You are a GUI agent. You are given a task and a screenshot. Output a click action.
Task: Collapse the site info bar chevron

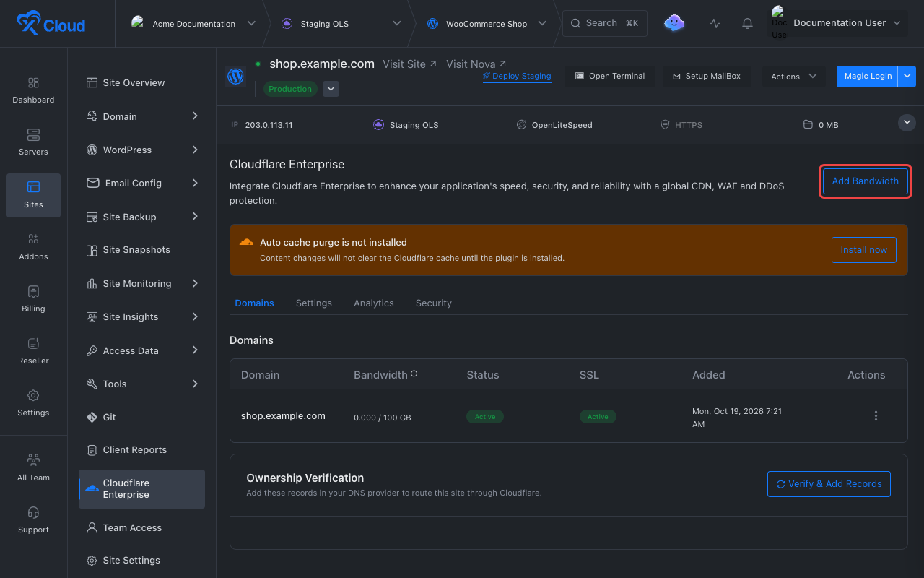click(x=907, y=123)
